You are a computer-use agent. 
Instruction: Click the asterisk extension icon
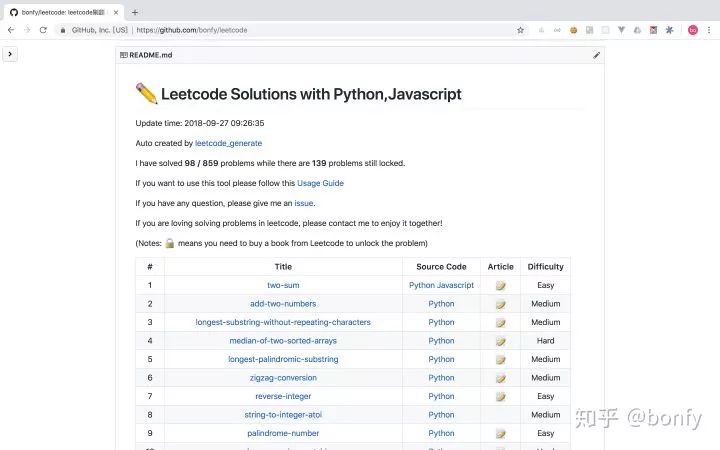pyautogui.click(x=669, y=30)
